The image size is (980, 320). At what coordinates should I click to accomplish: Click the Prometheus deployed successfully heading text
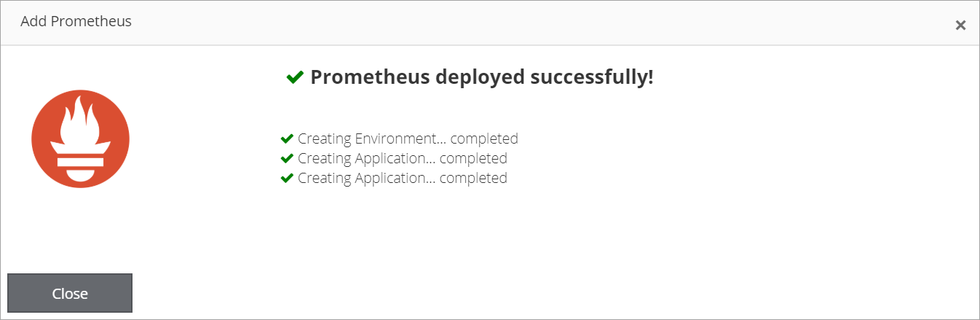click(482, 77)
